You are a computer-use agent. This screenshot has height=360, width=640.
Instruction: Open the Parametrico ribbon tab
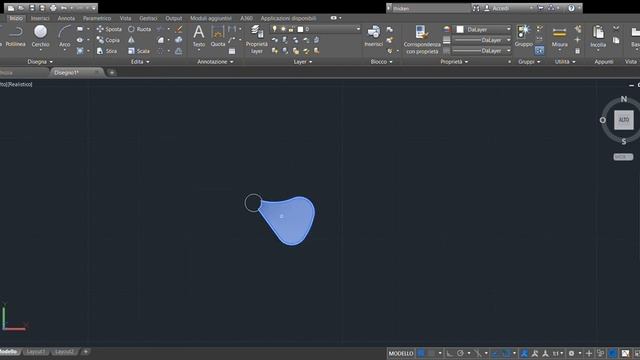pyautogui.click(x=97, y=18)
